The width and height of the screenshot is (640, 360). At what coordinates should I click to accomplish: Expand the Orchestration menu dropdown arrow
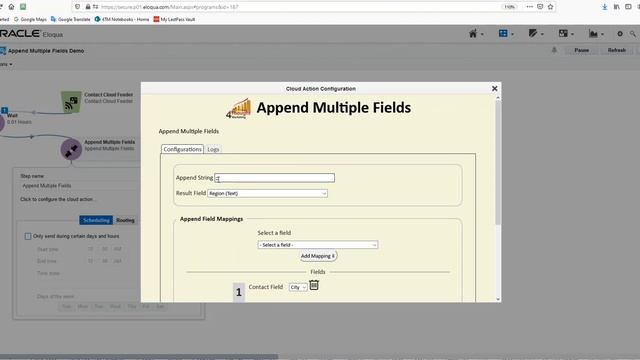click(512, 35)
